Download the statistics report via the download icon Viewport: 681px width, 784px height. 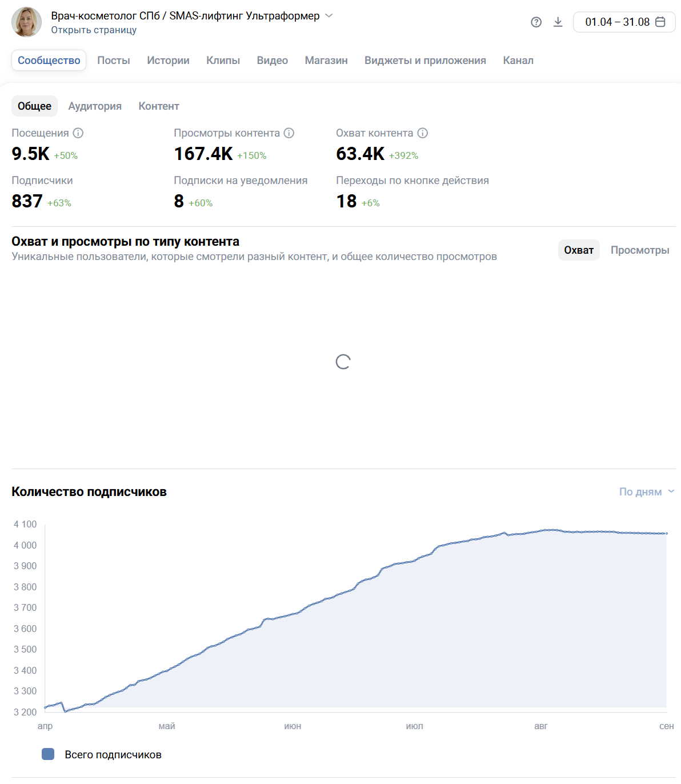(558, 22)
